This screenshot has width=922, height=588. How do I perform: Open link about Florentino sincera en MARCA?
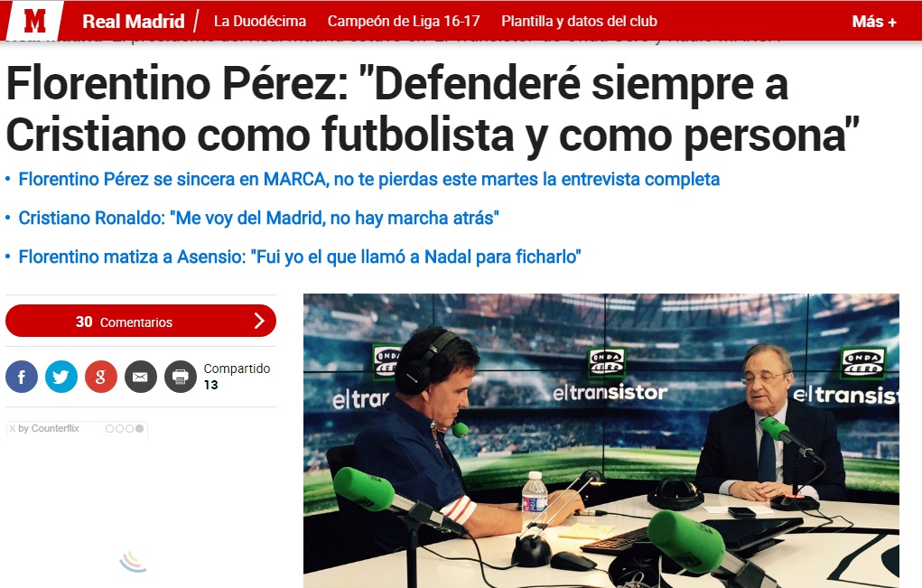[x=368, y=179]
